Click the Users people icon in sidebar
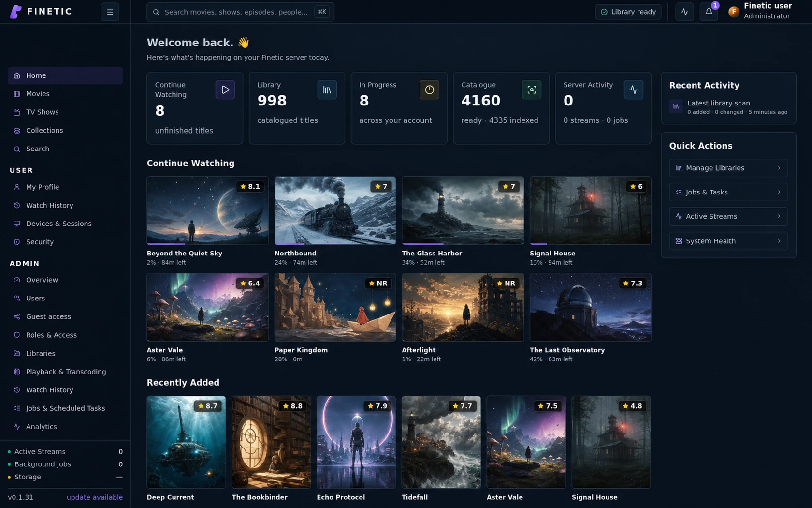The image size is (812, 508). point(17,298)
